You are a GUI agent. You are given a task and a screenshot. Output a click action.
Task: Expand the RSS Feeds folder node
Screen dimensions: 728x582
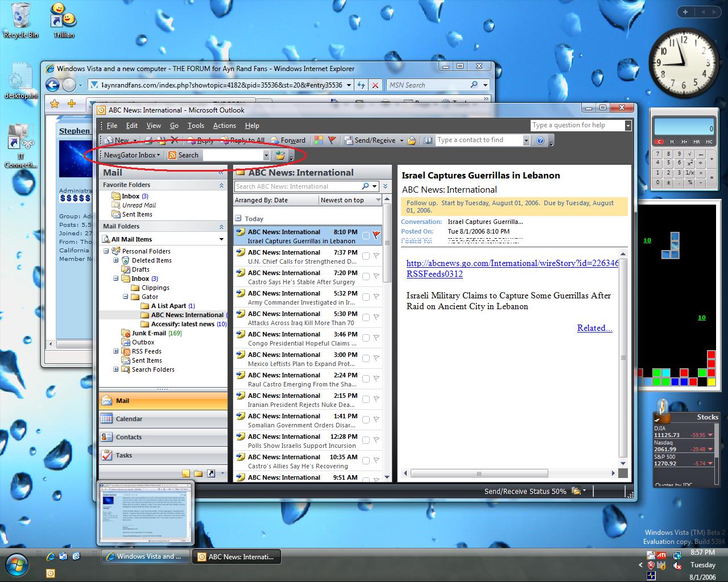pos(116,351)
